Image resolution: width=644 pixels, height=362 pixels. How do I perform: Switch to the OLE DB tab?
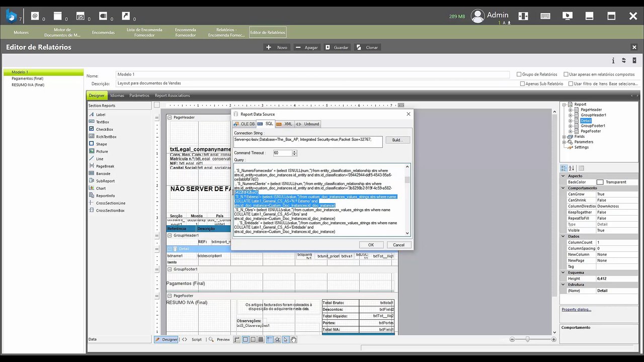[x=245, y=124]
